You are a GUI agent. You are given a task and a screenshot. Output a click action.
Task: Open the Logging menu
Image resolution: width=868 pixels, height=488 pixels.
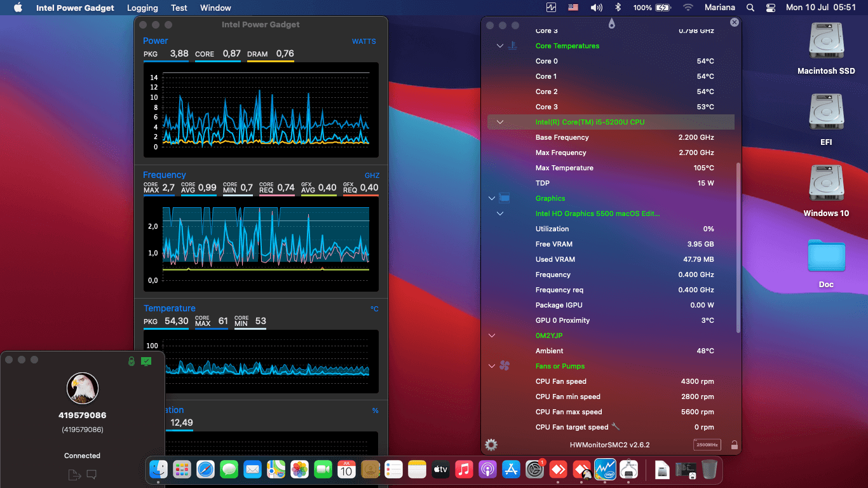tap(142, 8)
